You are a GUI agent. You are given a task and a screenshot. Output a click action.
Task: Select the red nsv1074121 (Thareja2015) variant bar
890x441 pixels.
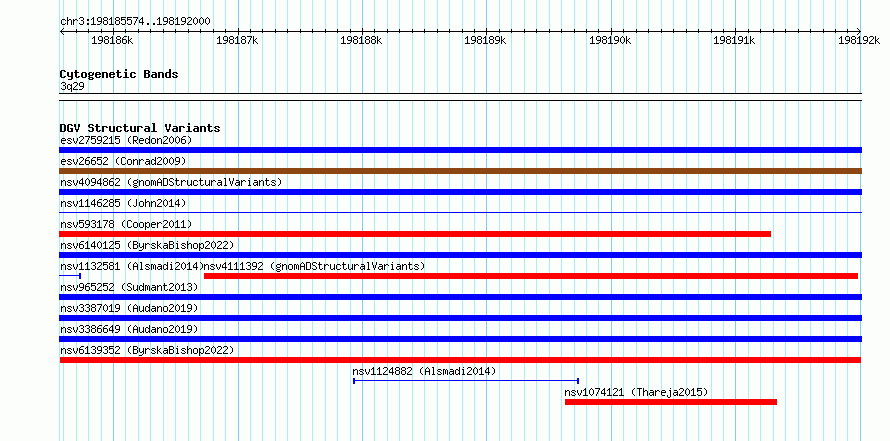671,402
